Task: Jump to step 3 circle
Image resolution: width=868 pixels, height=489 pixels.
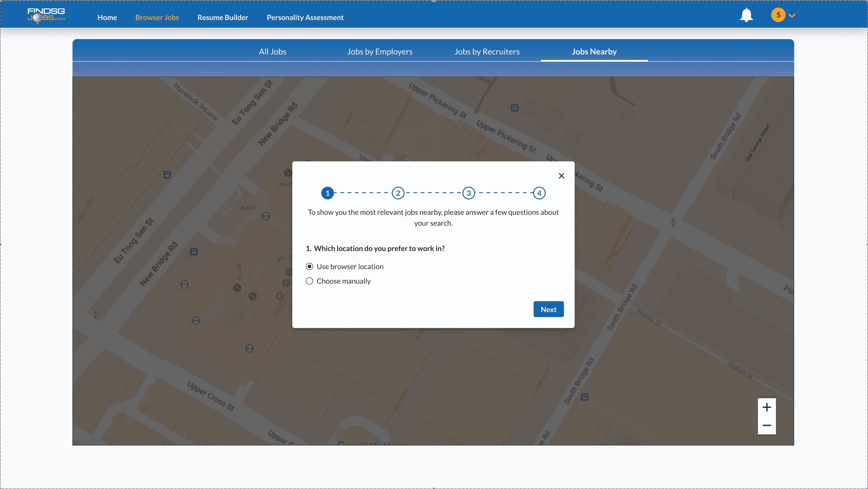Action: tap(469, 193)
